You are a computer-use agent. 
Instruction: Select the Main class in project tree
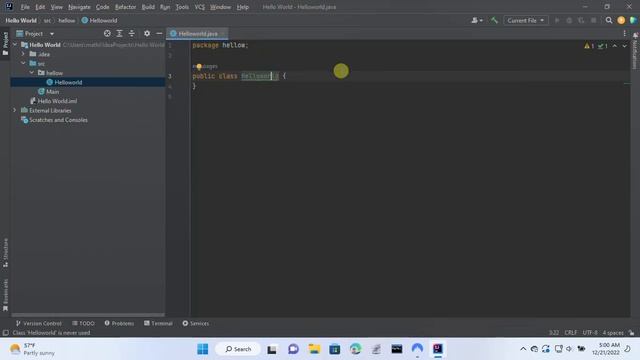click(x=49, y=91)
